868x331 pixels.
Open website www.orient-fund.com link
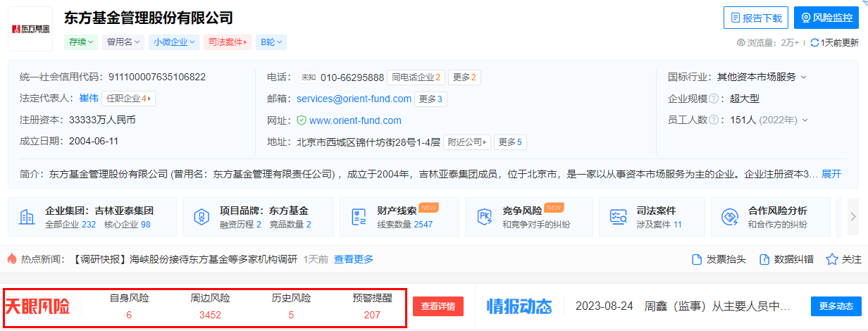[355, 120]
